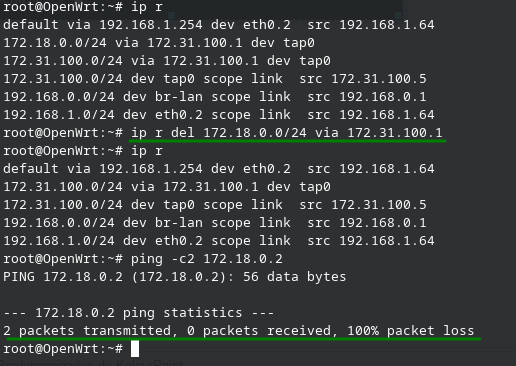Click the 'ping -c2 172.18.0.2' command

[207, 259]
